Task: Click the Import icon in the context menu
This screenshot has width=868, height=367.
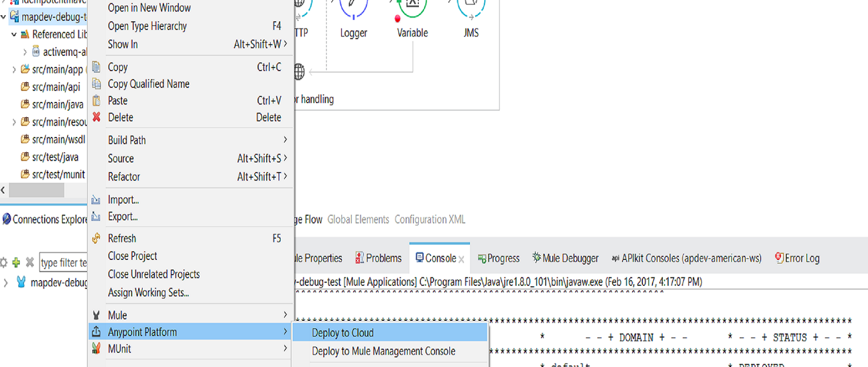Action: click(96, 199)
